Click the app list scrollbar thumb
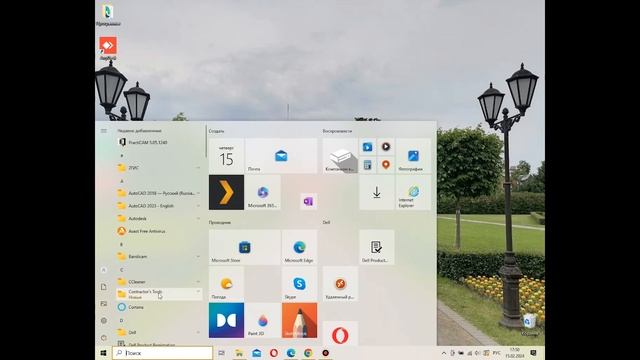Image resolution: width=640 pixels, height=360 pixels. point(206,142)
